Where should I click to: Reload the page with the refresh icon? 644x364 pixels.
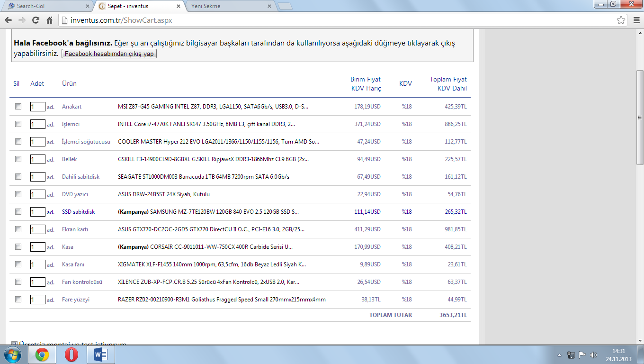(36, 20)
